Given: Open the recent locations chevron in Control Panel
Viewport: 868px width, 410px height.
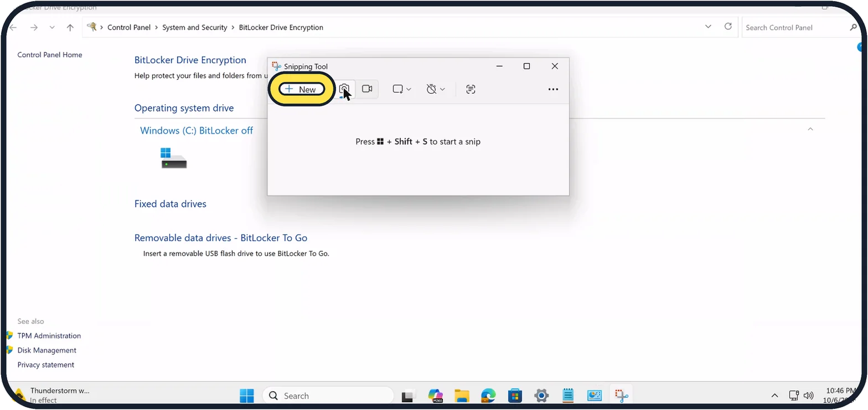Looking at the screenshot, I should tap(52, 28).
